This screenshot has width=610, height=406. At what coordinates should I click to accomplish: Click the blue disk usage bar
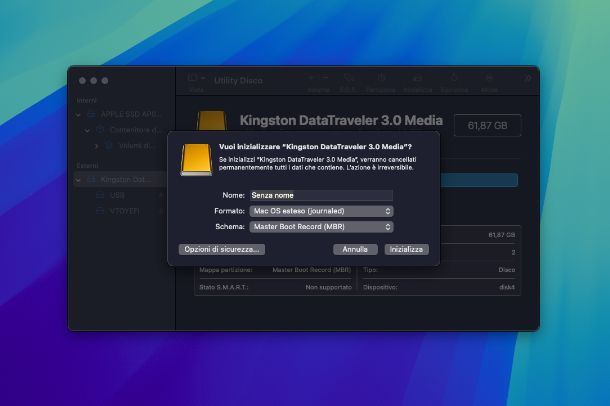point(479,180)
